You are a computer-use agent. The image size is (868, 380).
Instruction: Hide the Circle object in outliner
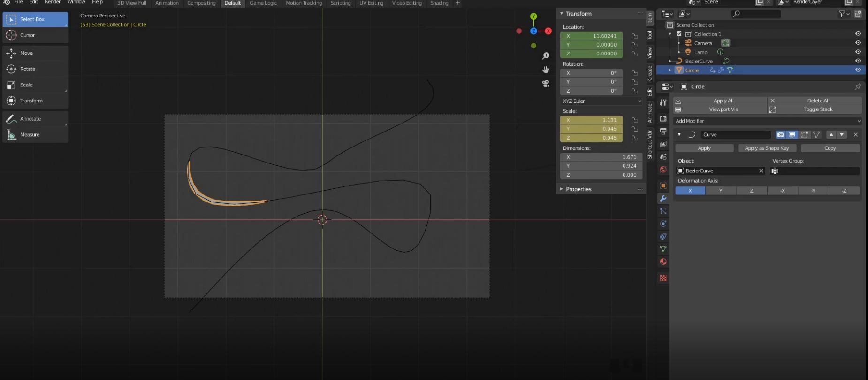[858, 70]
